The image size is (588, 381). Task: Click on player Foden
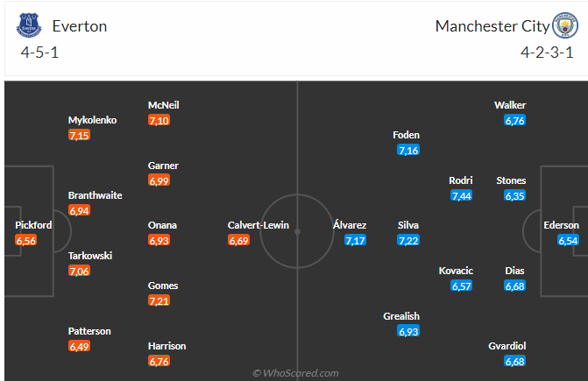point(406,135)
